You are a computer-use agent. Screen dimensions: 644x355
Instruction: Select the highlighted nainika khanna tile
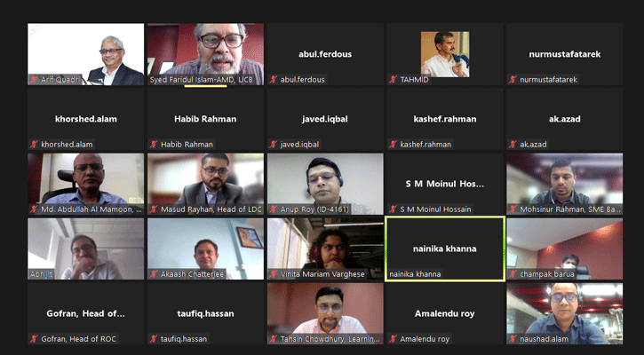pos(445,249)
